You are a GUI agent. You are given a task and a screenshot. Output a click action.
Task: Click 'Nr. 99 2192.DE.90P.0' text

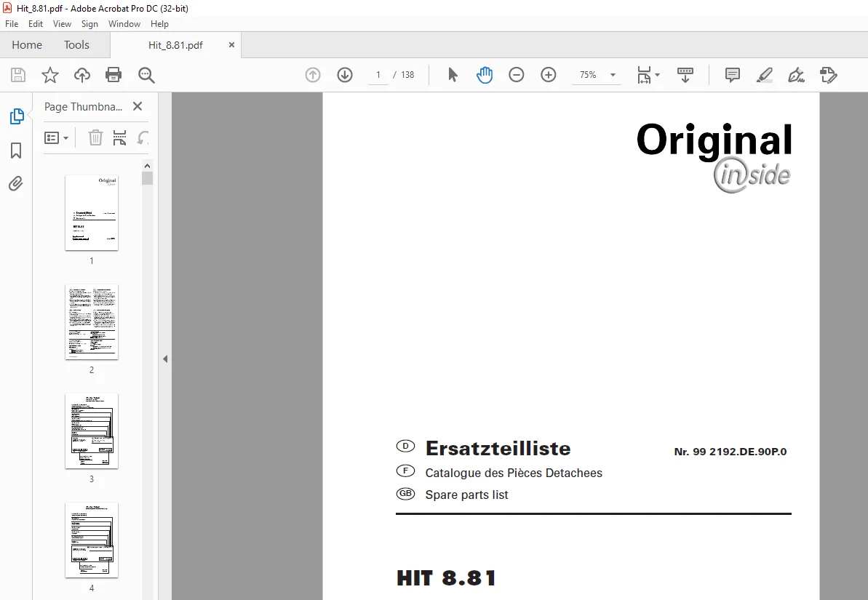coord(730,452)
